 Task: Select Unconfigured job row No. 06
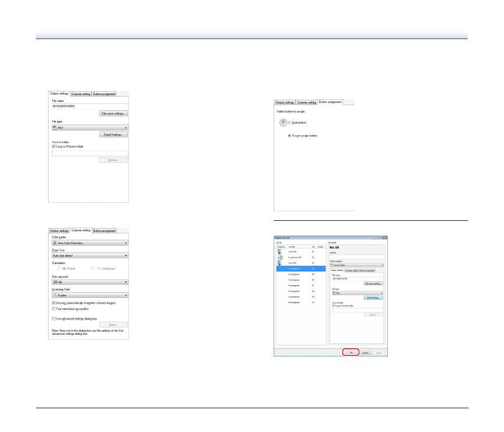coord(301,280)
